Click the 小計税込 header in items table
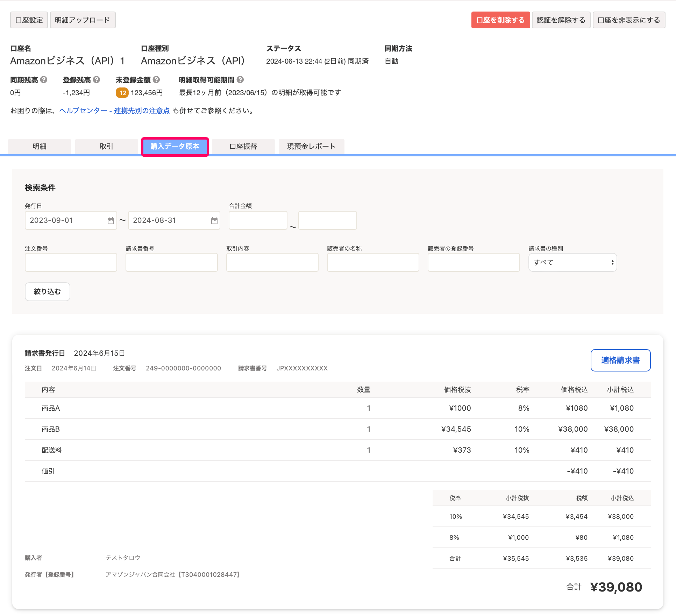The width and height of the screenshot is (676, 616). tap(620, 390)
